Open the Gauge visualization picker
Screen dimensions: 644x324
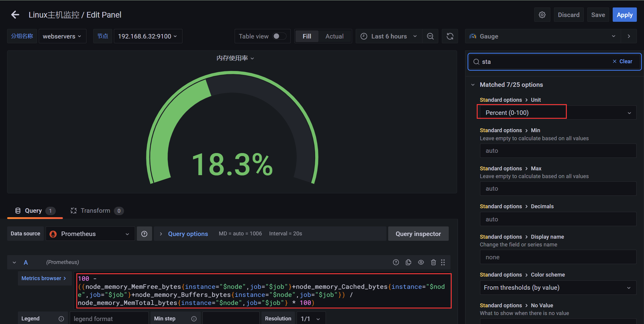543,36
